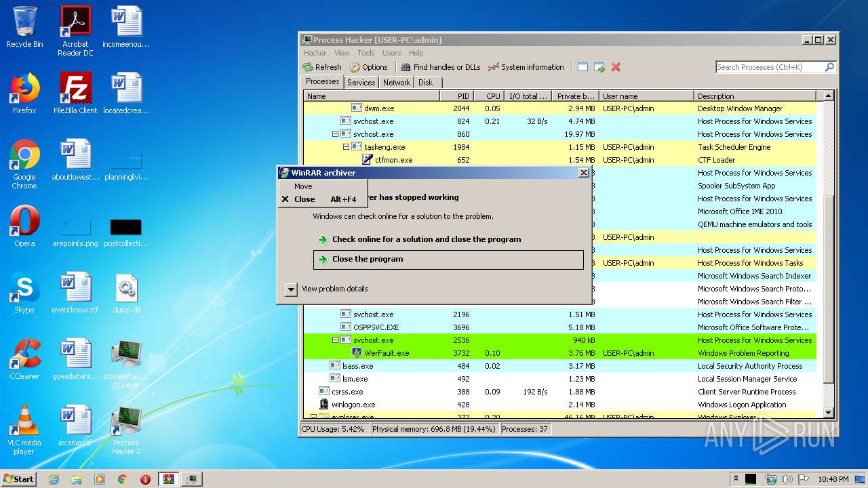Click the Opera icon in the taskbar
Image resolution: width=868 pixels, height=488 pixels.
coord(145,479)
